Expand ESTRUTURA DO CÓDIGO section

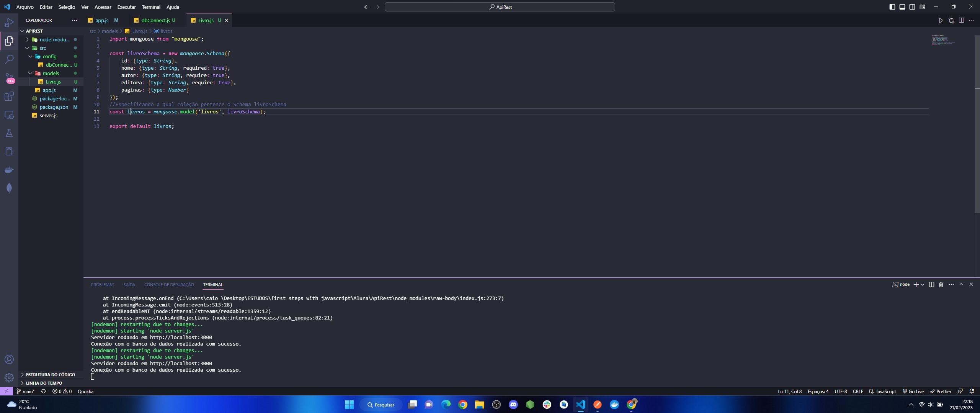coord(51,374)
